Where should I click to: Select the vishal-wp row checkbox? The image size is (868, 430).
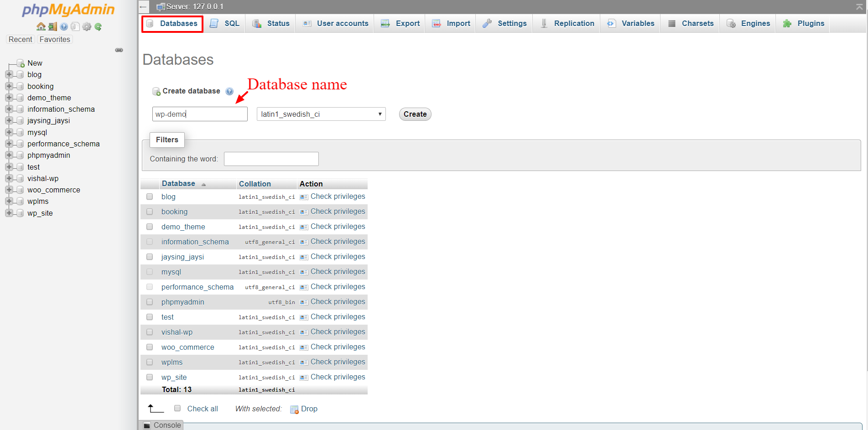(x=150, y=332)
